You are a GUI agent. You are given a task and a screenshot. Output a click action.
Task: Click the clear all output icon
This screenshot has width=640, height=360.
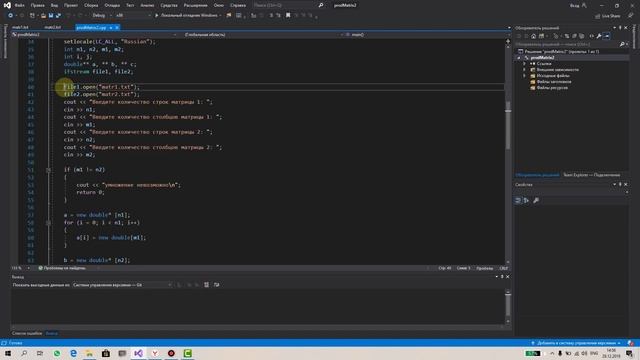[x=207, y=285]
